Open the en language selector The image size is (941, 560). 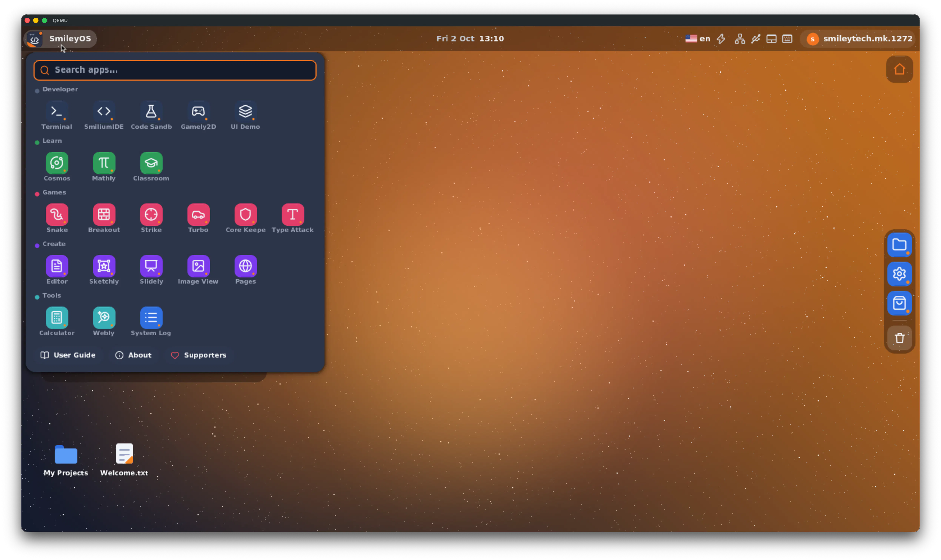coord(698,38)
